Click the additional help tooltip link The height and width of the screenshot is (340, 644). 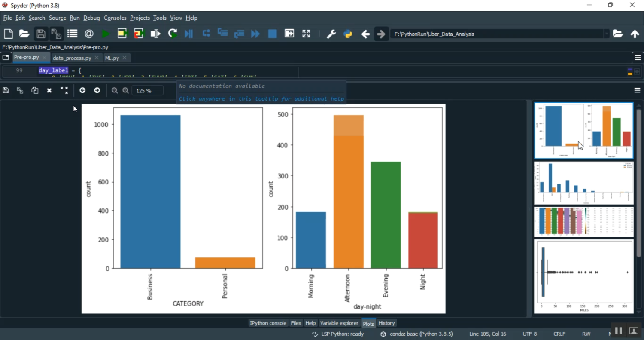[x=261, y=99]
